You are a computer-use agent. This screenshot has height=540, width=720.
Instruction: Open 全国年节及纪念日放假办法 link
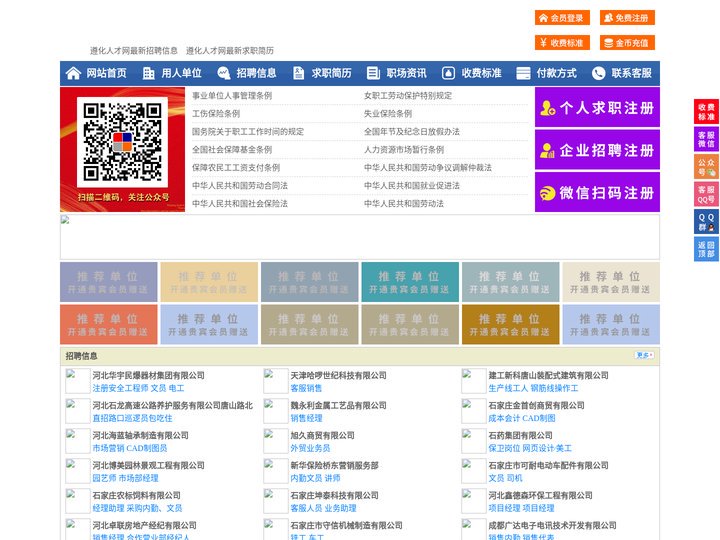tap(412, 131)
